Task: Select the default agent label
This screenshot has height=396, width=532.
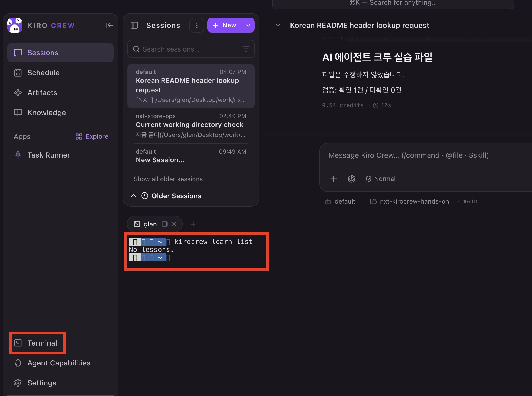Action: [340, 201]
